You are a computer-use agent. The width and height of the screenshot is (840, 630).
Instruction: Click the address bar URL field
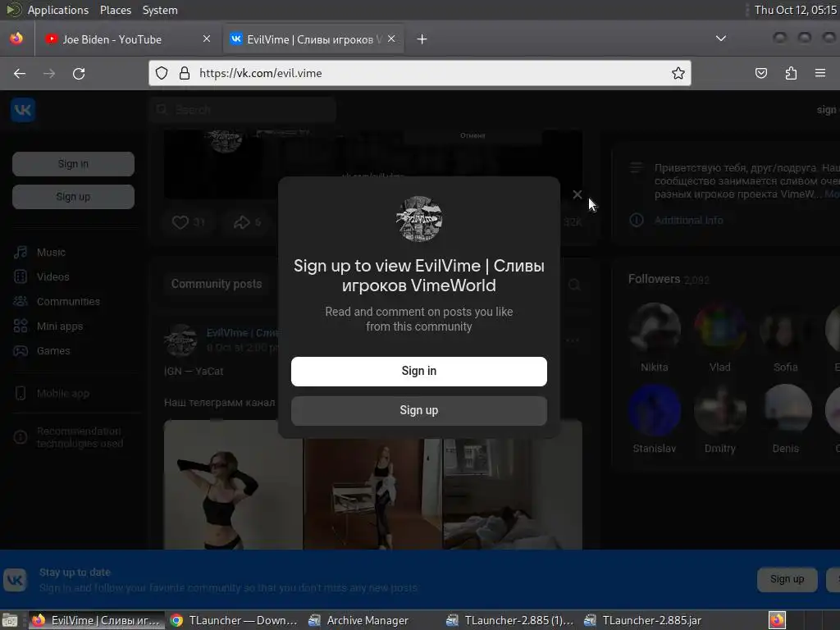tap(420, 73)
